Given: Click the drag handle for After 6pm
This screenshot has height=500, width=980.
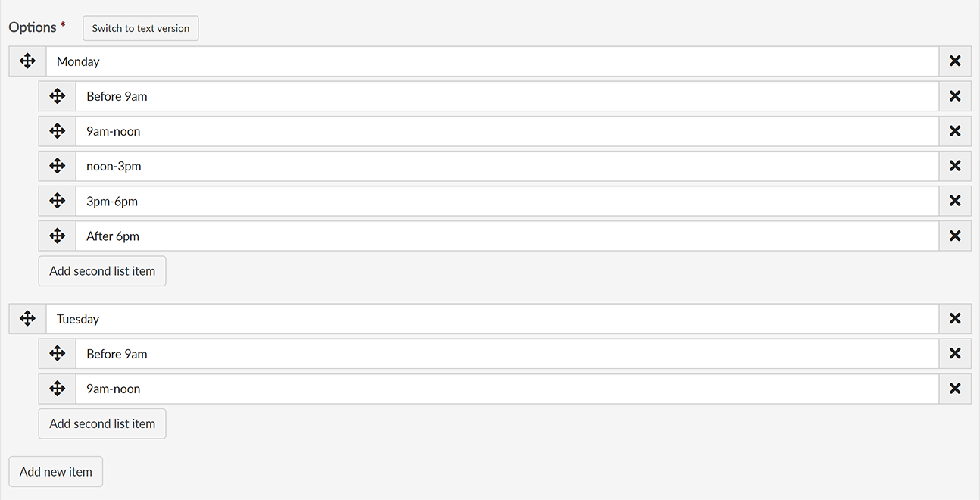Looking at the screenshot, I should (x=57, y=236).
